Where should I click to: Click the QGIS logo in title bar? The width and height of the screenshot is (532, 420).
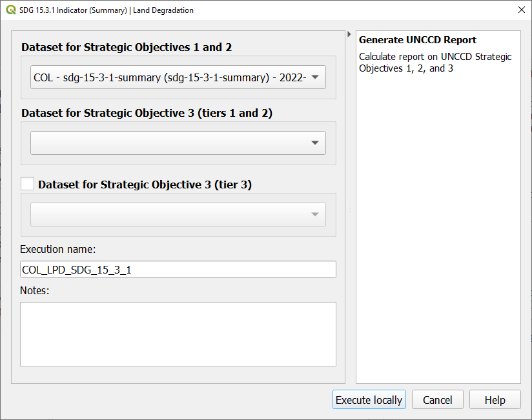pyautogui.click(x=10, y=10)
